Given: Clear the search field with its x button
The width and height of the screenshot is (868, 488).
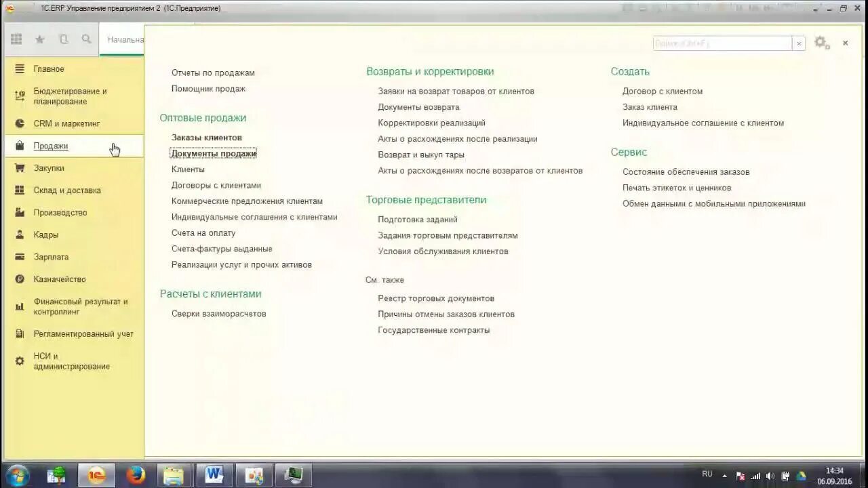Looking at the screenshot, I should pos(799,43).
